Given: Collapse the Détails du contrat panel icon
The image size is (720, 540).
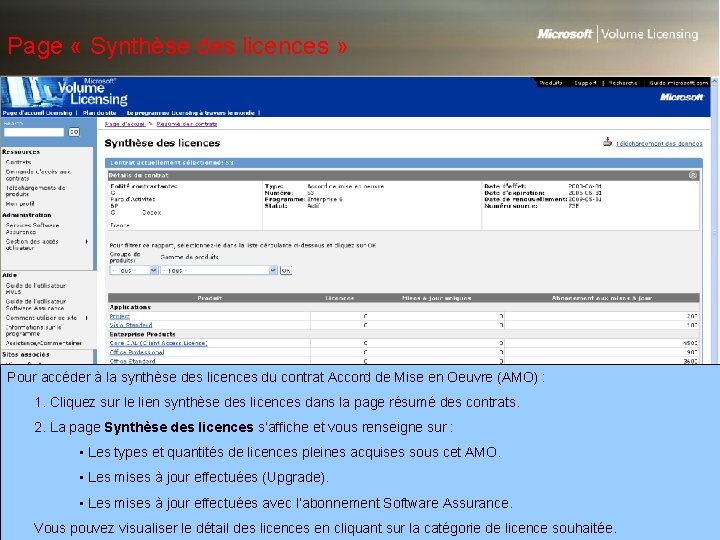Looking at the screenshot, I should 693,175.
